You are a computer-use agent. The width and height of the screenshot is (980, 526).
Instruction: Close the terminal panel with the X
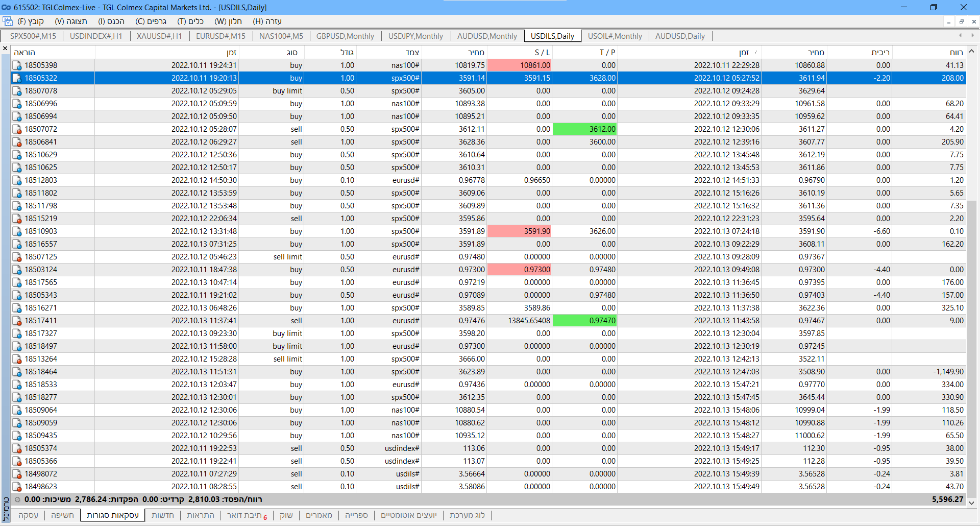tap(5, 49)
